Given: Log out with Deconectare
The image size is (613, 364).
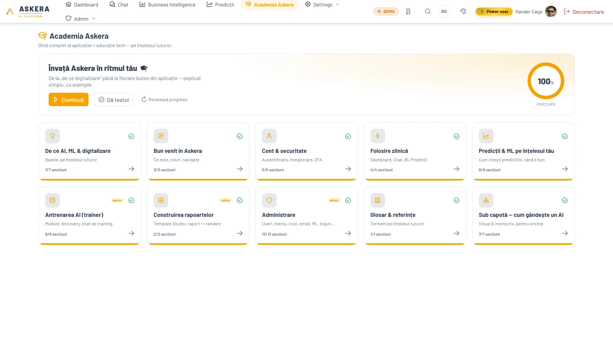Looking at the screenshot, I should 584,12.
